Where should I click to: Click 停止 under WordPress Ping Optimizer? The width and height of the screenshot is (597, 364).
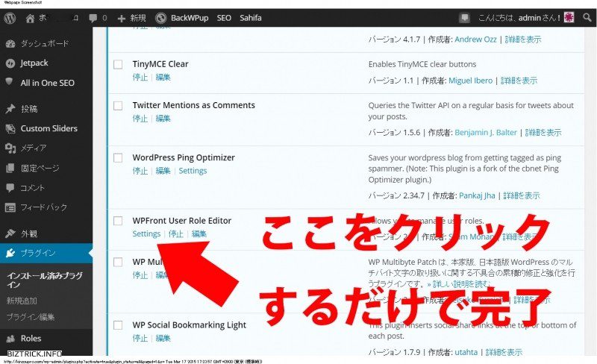pos(140,171)
